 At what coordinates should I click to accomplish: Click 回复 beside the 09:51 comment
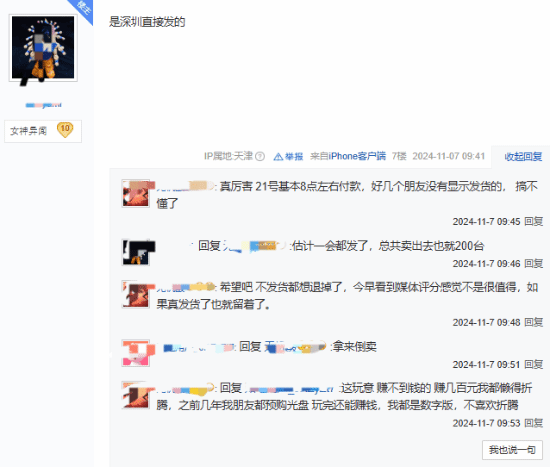pyautogui.click(x=534, y=364)
